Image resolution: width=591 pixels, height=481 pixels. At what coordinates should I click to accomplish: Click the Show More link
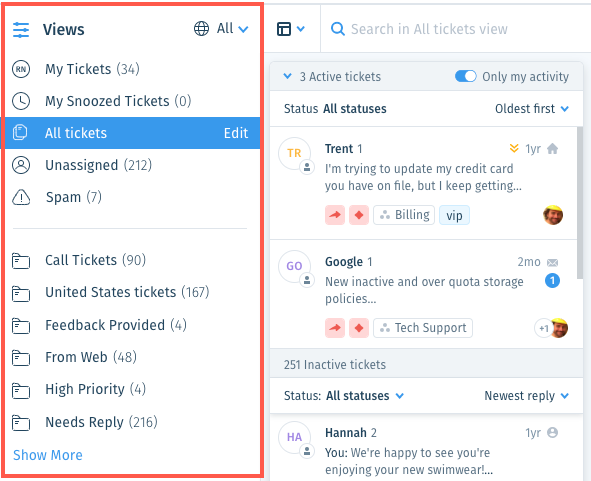pos(48,455)
